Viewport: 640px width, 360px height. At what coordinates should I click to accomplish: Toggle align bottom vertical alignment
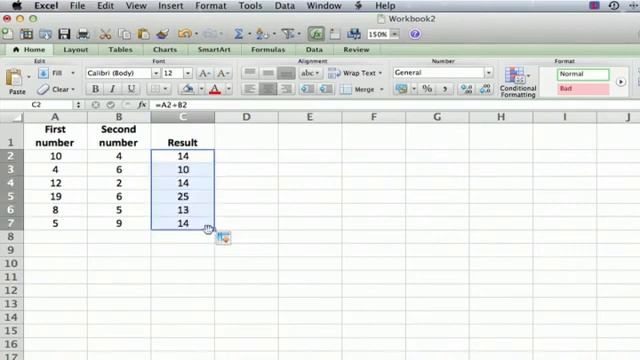click(286, 73)
